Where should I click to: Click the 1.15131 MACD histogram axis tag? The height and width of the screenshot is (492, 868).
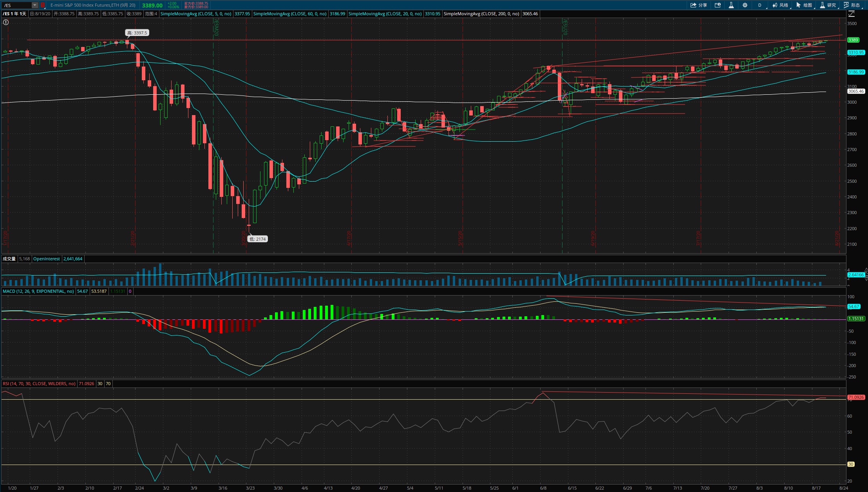856,319
